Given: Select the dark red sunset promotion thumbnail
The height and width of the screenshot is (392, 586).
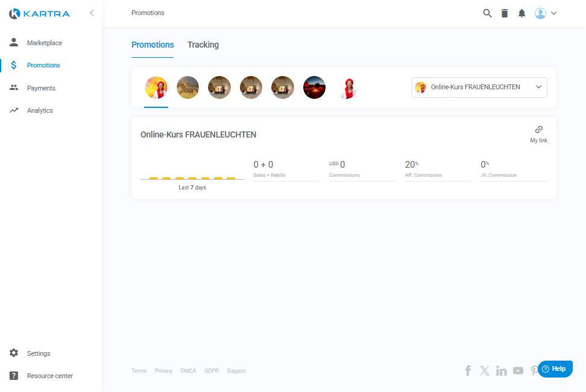Looking at the screenshot, I should [x=314, y=87].
